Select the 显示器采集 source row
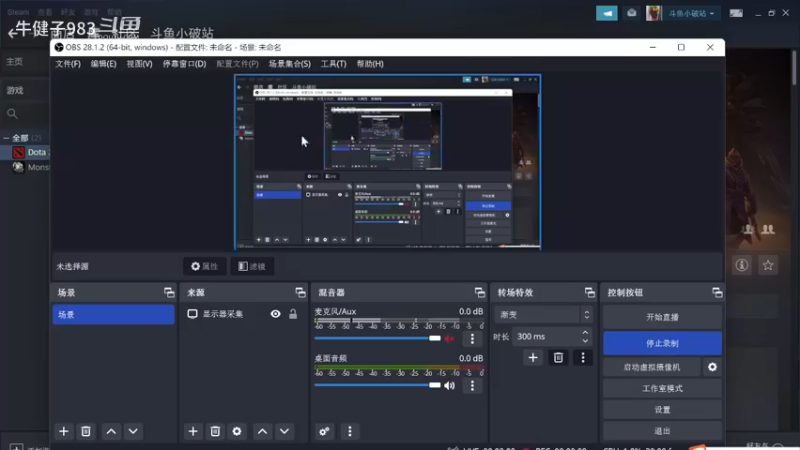 click(x=243, y=314)
